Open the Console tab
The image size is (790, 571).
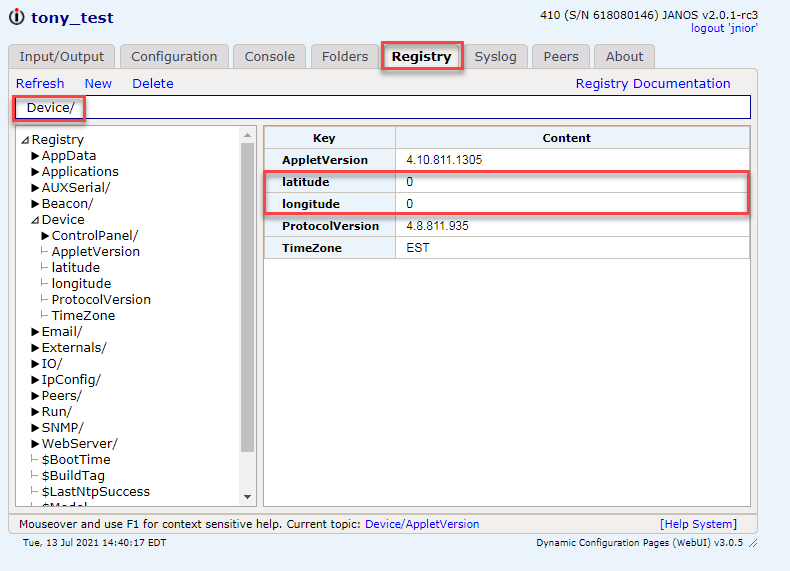[x=270, y=56]
